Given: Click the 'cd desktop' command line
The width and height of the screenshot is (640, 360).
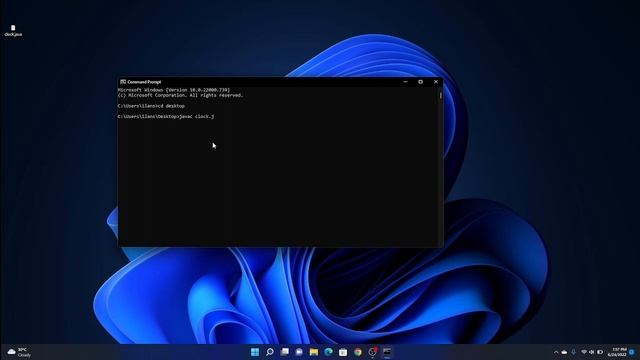Looking at the screenshot, I should (x=151, y=106).
